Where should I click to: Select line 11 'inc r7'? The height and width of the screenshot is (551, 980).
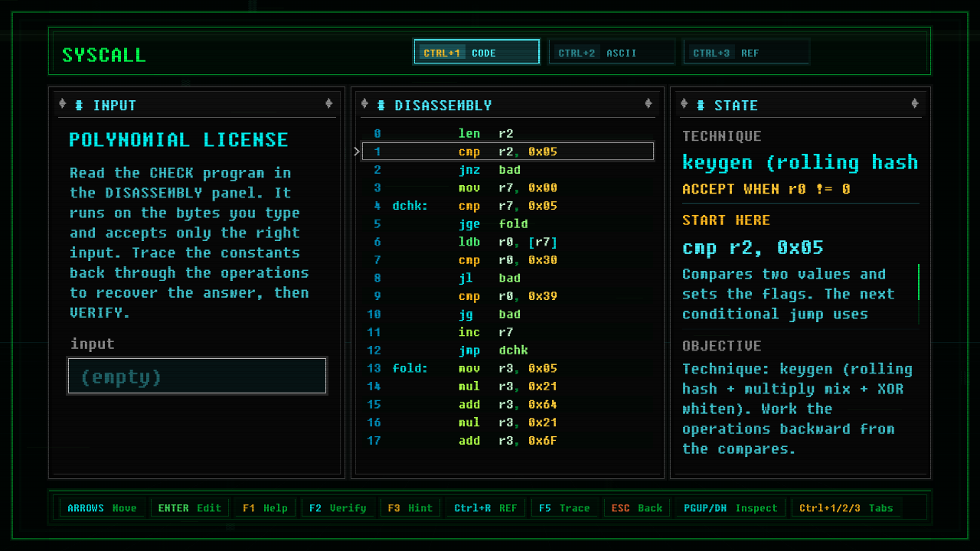[508, 332]
